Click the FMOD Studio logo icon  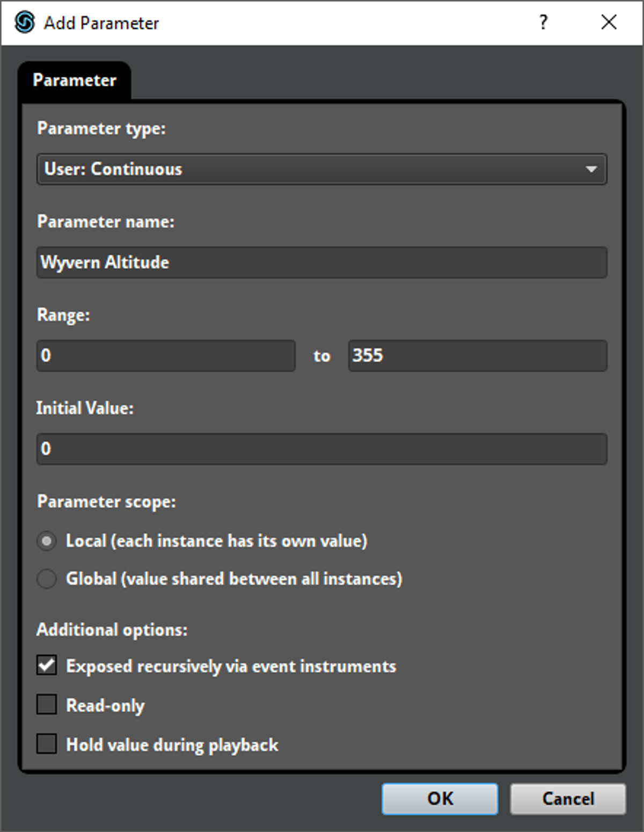click(25, 23)
